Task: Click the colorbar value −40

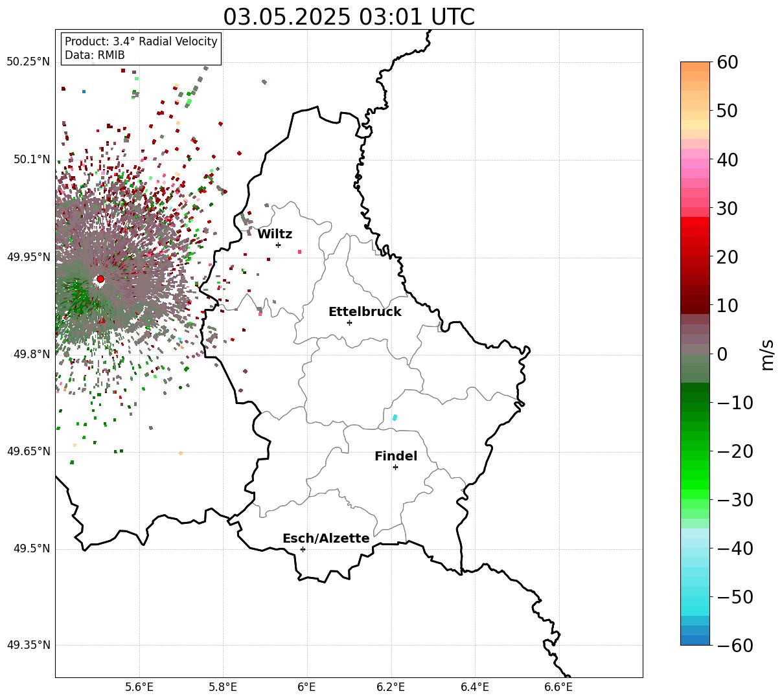Action: click(735, 548)
